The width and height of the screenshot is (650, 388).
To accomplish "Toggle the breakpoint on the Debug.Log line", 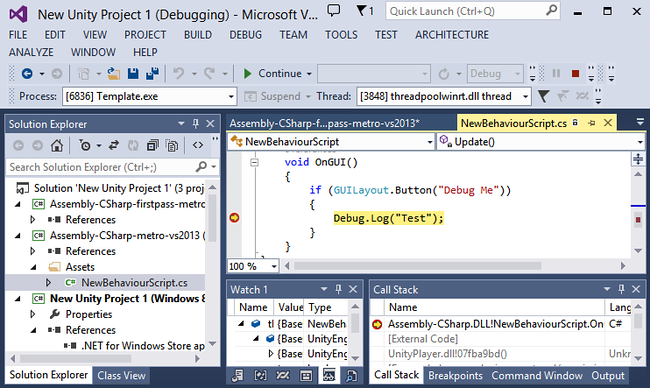I will tap(234, 218).
